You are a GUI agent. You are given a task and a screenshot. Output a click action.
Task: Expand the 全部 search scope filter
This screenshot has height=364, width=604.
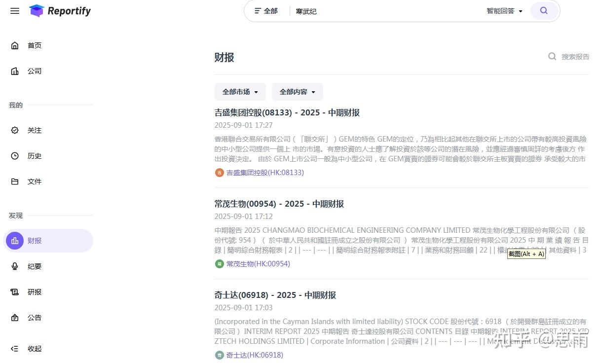pyautogui.click(x=266, y=10)
